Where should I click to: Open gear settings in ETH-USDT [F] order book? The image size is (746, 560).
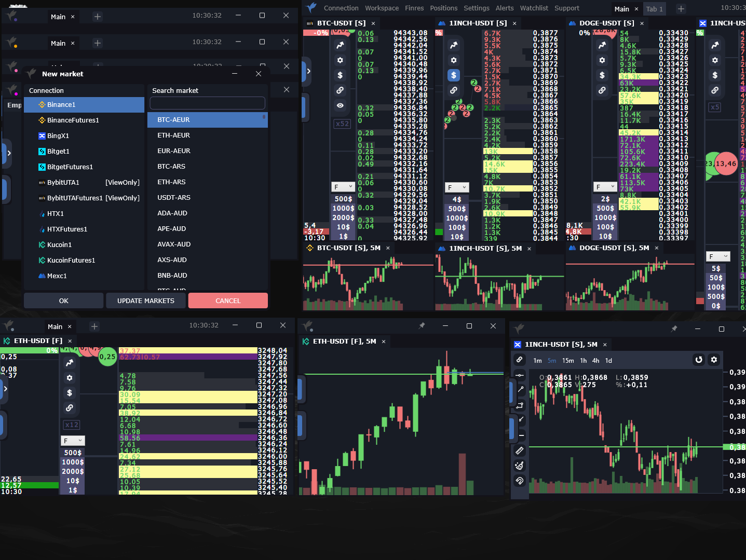70,378
